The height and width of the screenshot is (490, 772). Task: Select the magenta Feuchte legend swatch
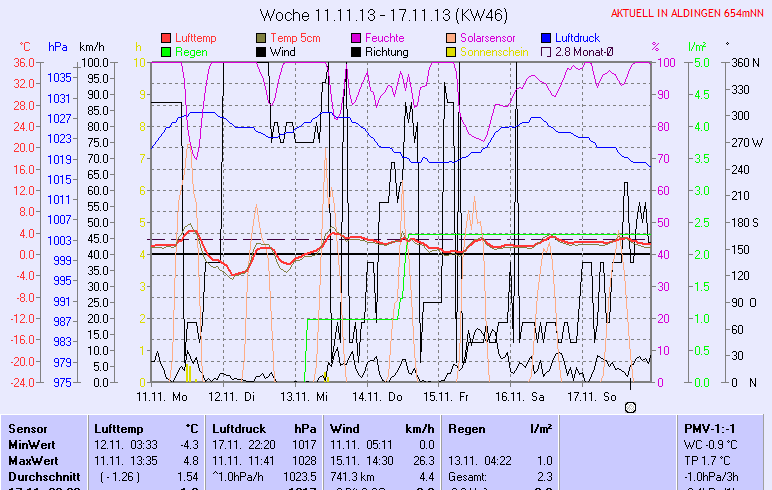pos(357,37)
